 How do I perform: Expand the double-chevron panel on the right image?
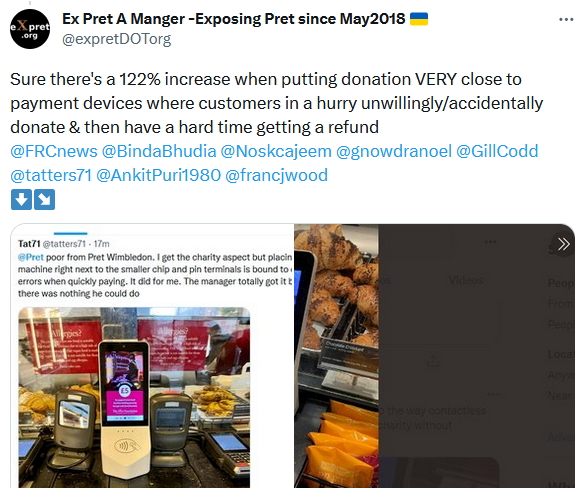pos(563,243)
